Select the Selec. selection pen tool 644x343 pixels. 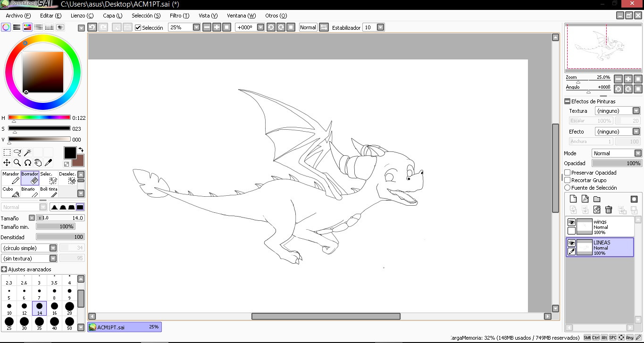point(49,178)
